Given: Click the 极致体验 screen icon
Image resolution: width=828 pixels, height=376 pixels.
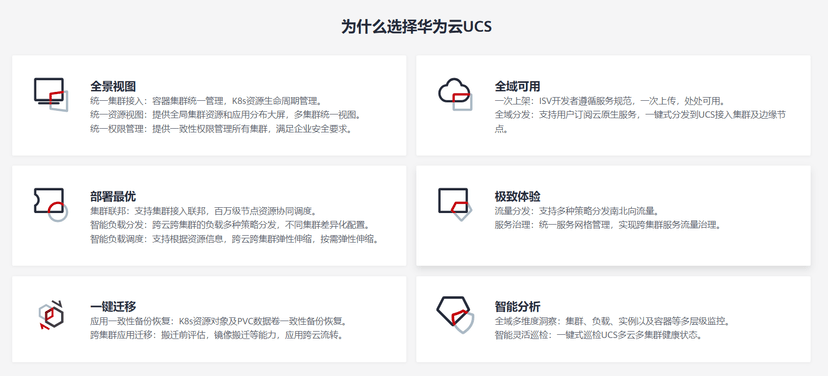Looking at the screenshot, I should (455, 205).
